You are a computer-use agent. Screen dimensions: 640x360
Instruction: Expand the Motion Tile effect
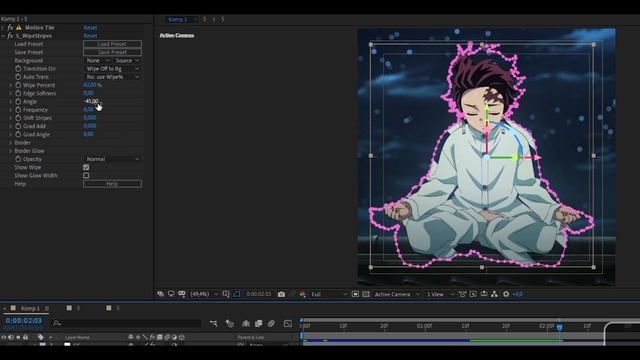coord(3,27)
